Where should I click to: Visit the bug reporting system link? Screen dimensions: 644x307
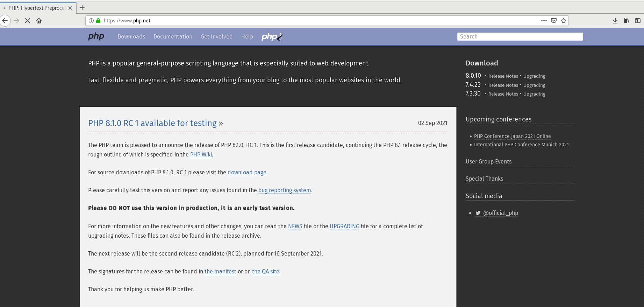285,190
